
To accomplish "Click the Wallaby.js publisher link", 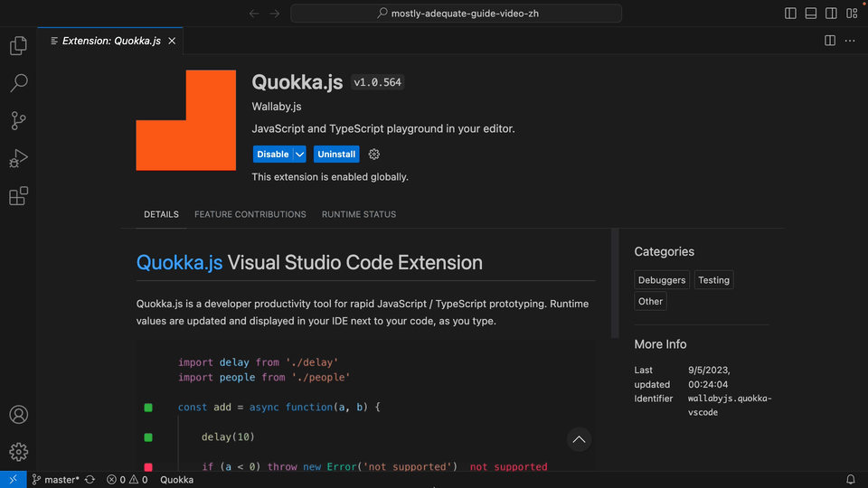I will (x=277, y=107).
